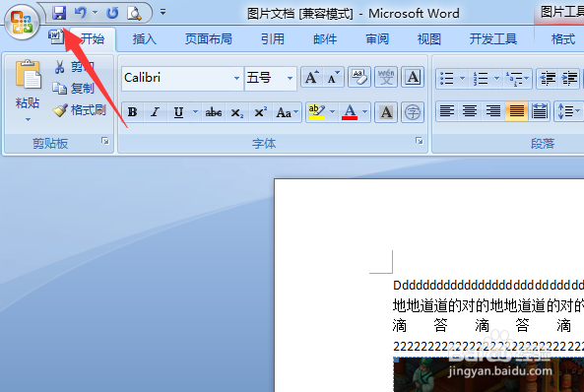Image resolution: width=584 pixels, height=392 pixels.
Task: Open the 视图 ribbon tab
Action: pyautogui.click(x=429, y=38)
